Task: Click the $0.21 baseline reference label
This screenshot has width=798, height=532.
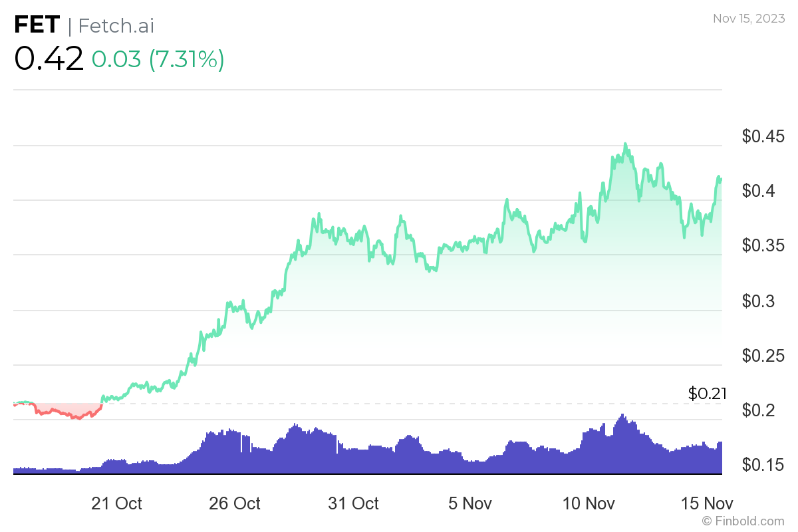Action: pos(708,394)
